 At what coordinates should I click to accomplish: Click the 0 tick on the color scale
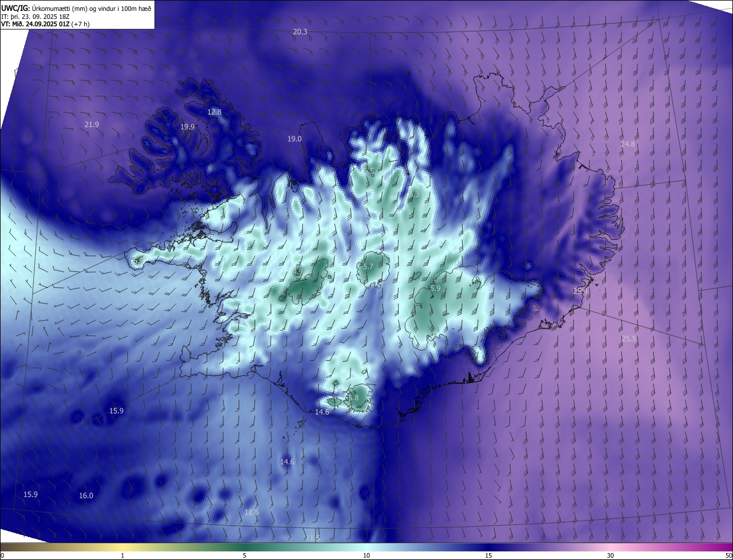pos(2,555)
